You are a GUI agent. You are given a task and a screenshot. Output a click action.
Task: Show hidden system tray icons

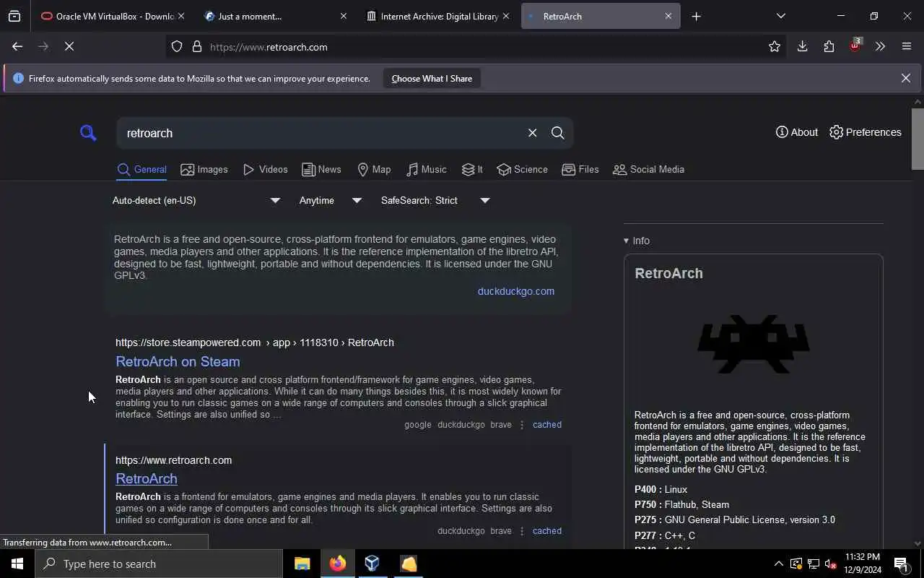pyautogui.click(x=778, y=564)
